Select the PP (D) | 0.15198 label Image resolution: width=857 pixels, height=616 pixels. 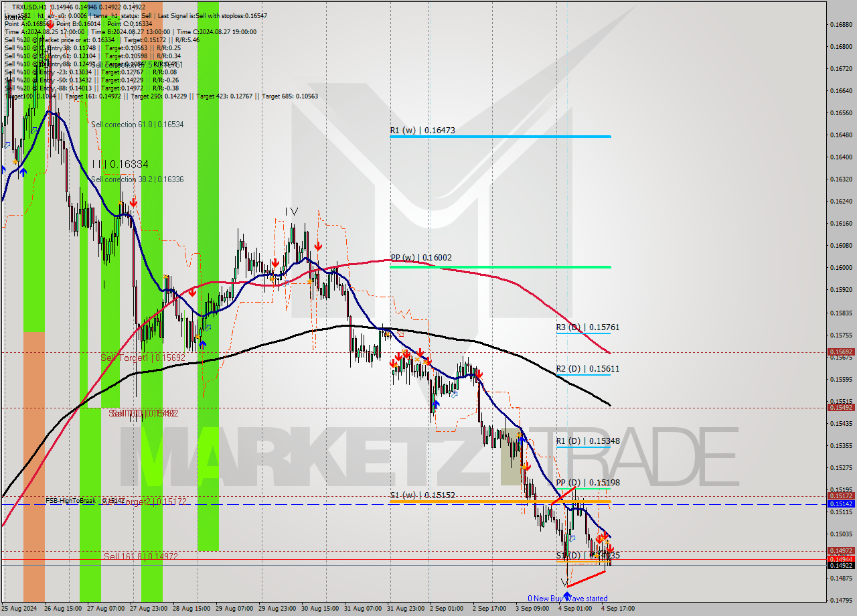pos(588,483)
